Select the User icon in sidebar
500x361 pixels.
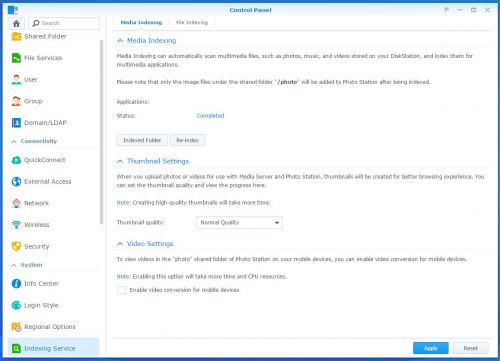[16, 80]
